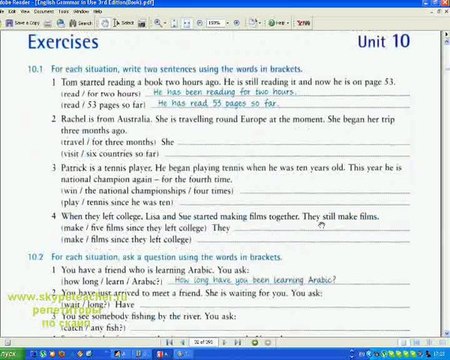Click the text '(catch / any fish?)'
Screen dimensions: 450x360
click(93, 328)
